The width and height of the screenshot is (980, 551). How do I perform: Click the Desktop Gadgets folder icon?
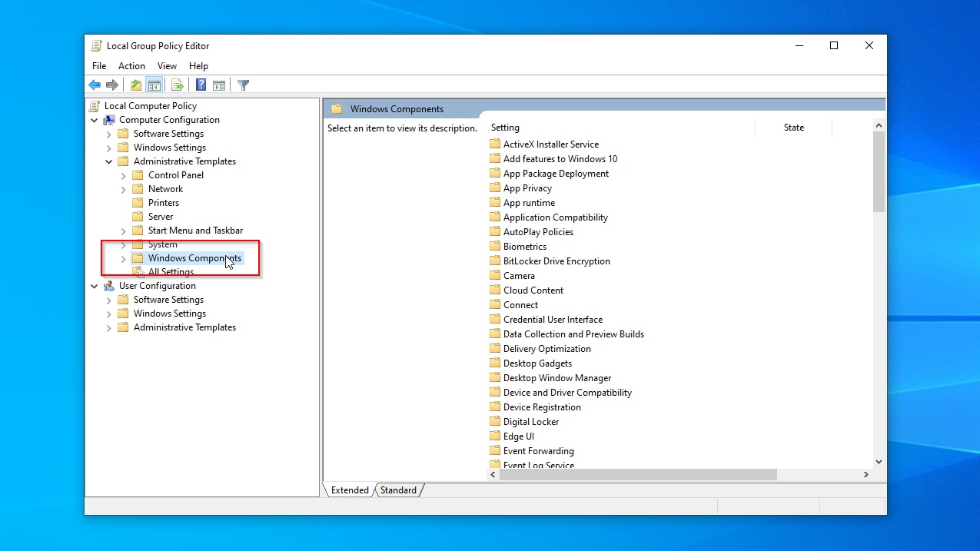click(495, 363)
